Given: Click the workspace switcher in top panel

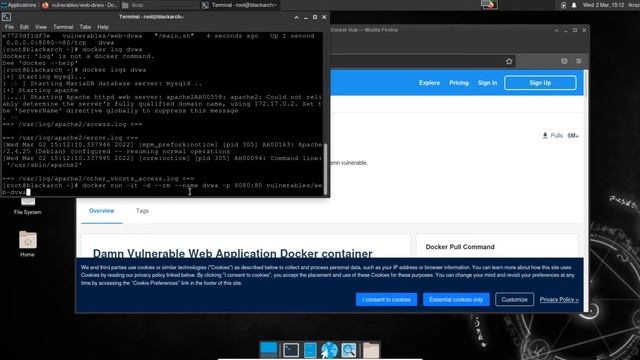Looking at the screenshot, I should pos(489,5).
